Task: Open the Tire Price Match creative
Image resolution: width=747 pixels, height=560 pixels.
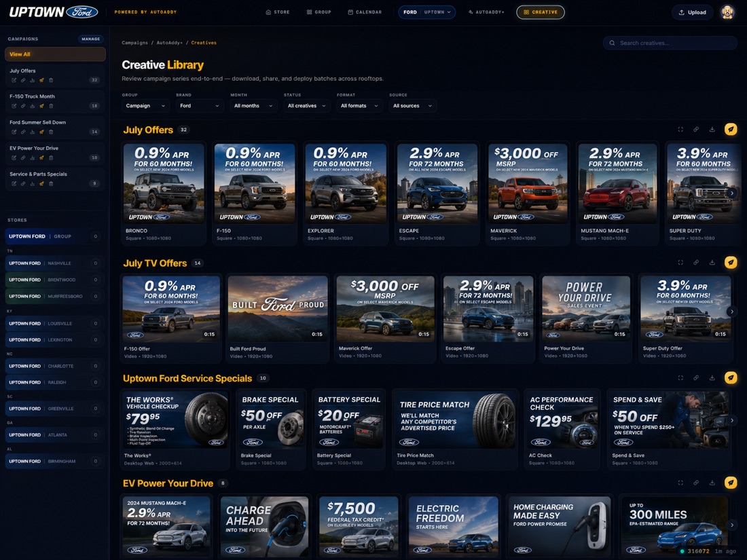Action: pyautogui.click(x=454, y=420)
